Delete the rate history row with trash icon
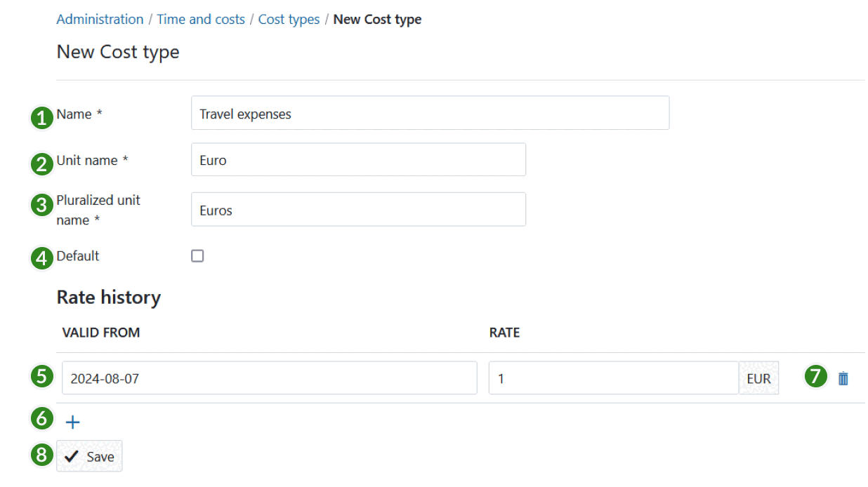This screenshot has width=868, height=487. tap(842, 378)
